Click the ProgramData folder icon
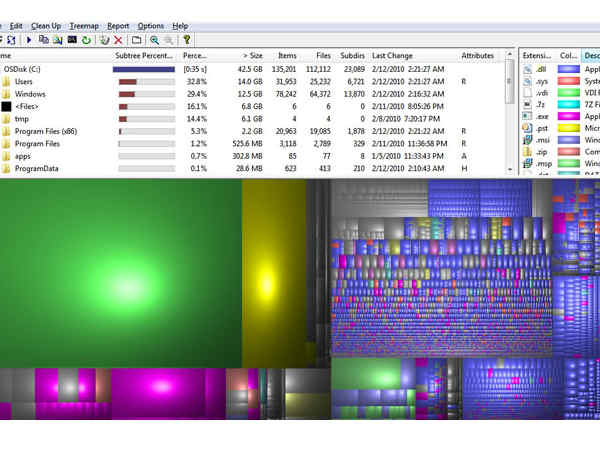The width and height of the screenshot is (600, 450). point(6,168)
